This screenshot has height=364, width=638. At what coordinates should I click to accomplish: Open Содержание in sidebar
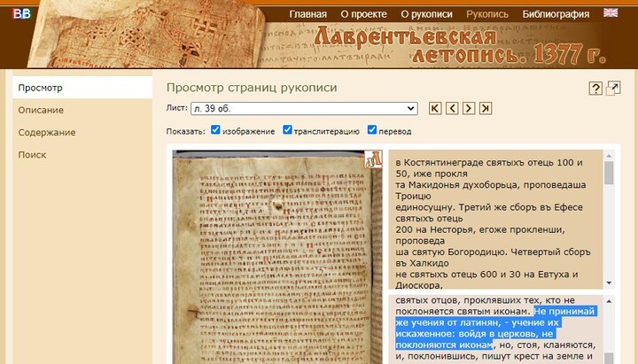pos(47,133)
